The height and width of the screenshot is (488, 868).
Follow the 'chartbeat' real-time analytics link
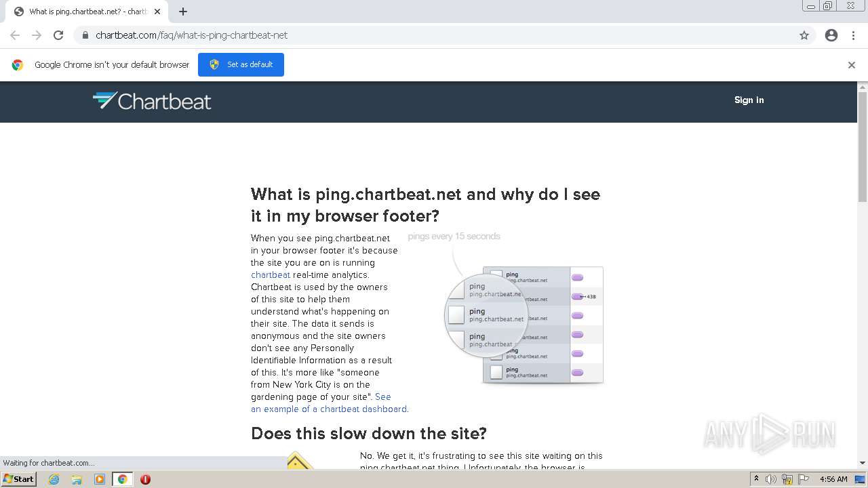click(271, 274)
